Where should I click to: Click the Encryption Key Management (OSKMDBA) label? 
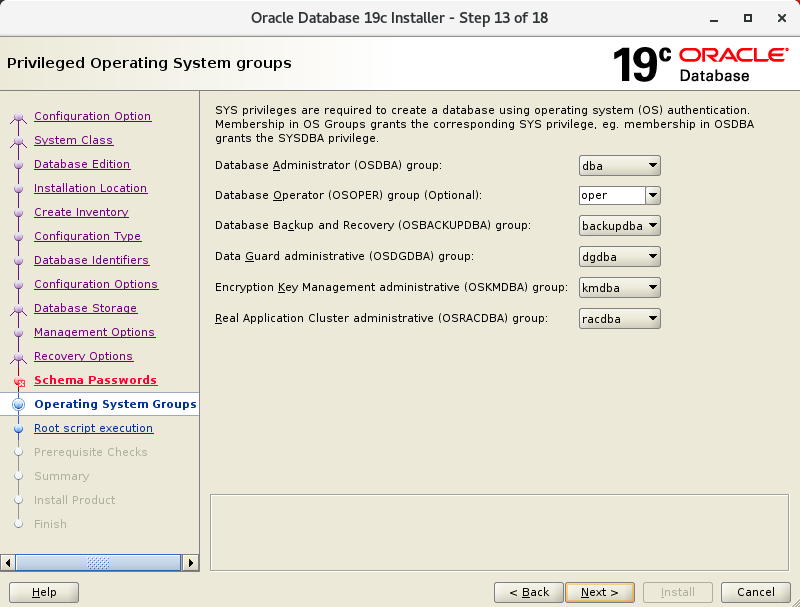(391, 287)
